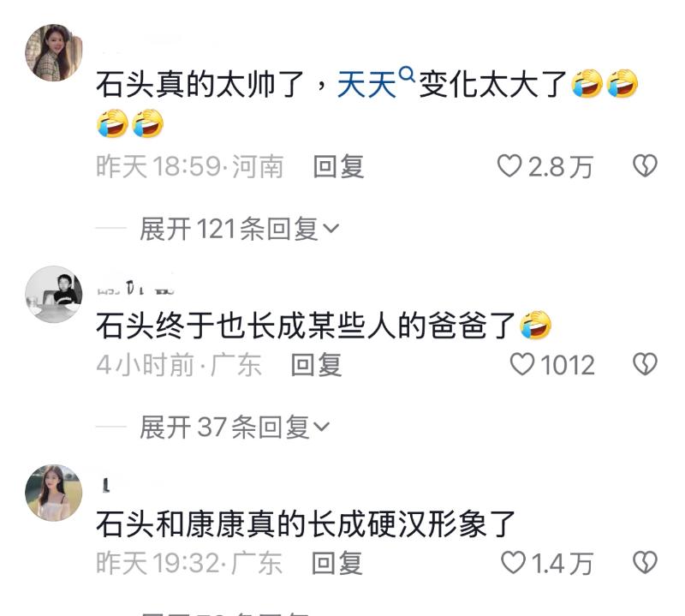This screenshot has height=616, width=685.
Task: Open the third commenter's avatar profile
Action: click(x=54, y=493)
